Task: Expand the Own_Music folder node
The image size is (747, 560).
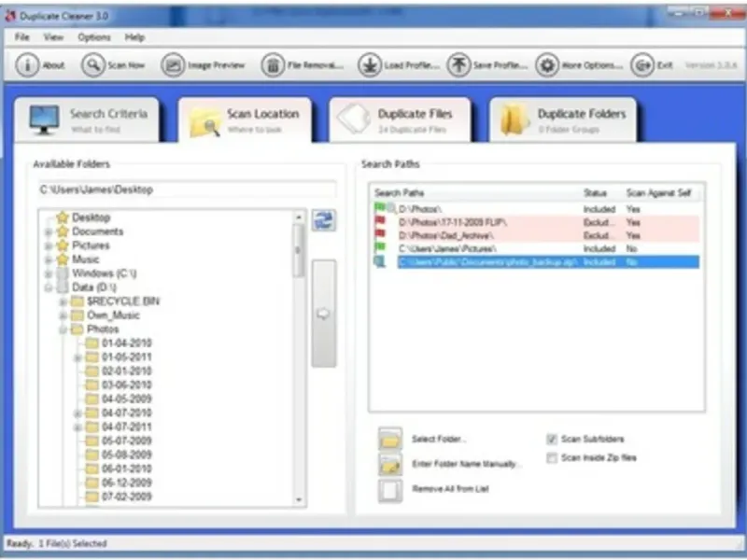Action: point(63,315)
